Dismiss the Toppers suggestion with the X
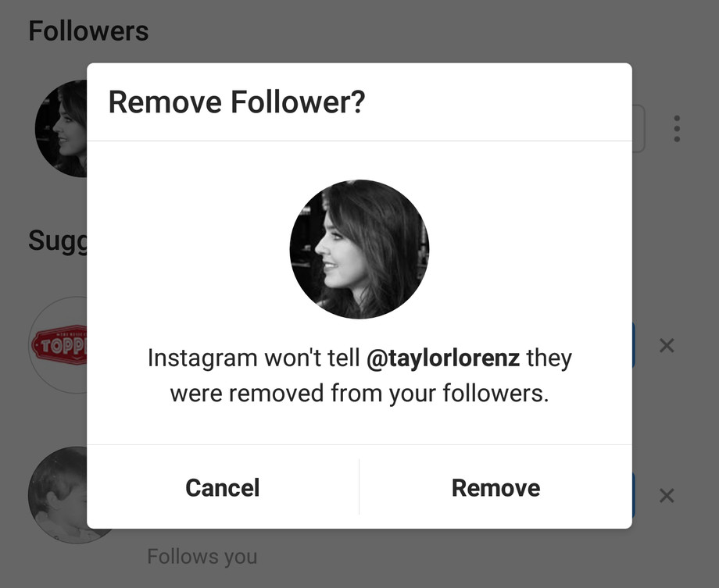The width and height of the screenshot is (719, 588). tap(667, 344)
